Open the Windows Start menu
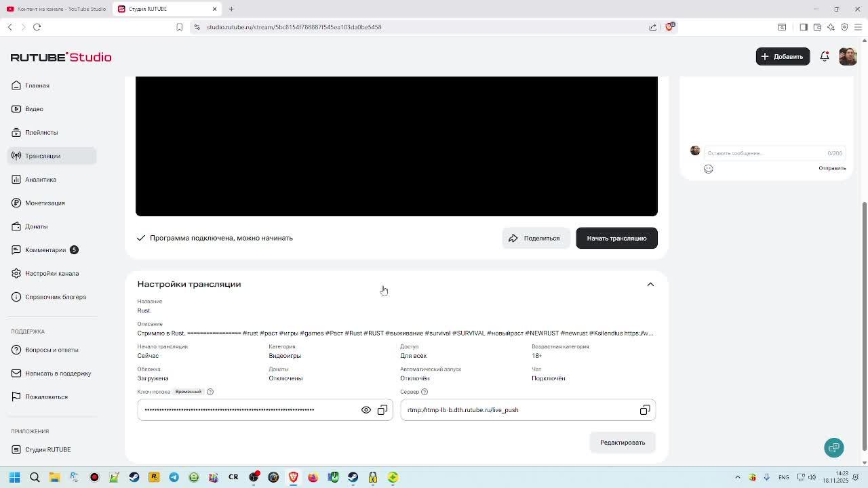 click(x=14, y=477)
